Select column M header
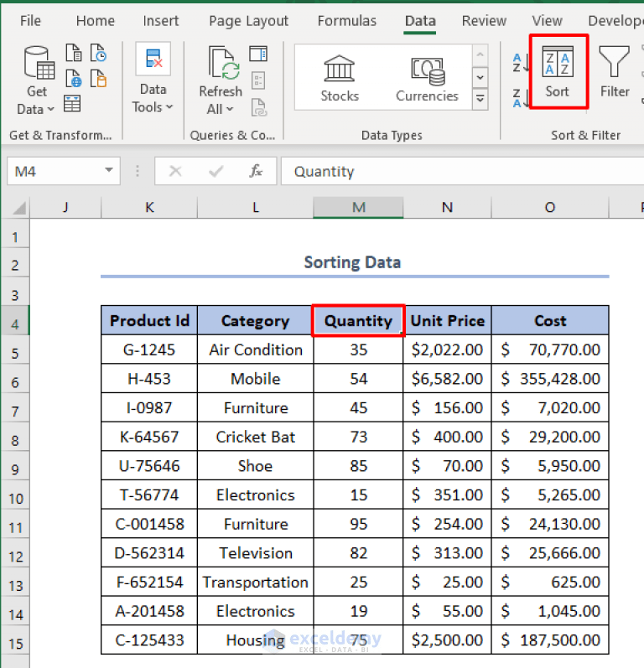 pos(358,208)
